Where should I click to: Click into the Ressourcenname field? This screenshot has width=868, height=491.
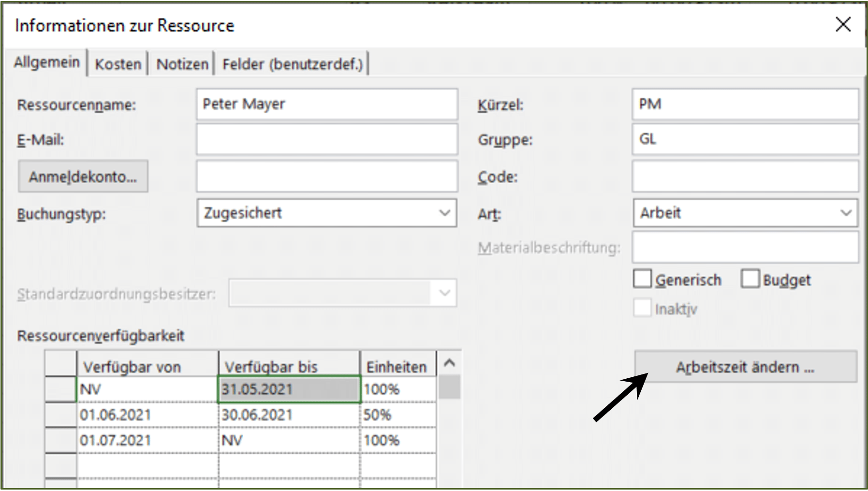327,104
